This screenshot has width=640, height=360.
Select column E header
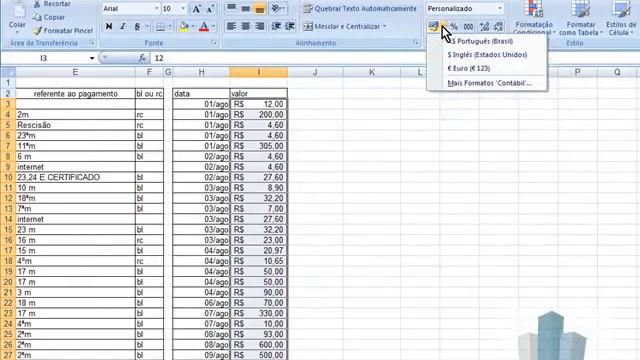[75, 72]
